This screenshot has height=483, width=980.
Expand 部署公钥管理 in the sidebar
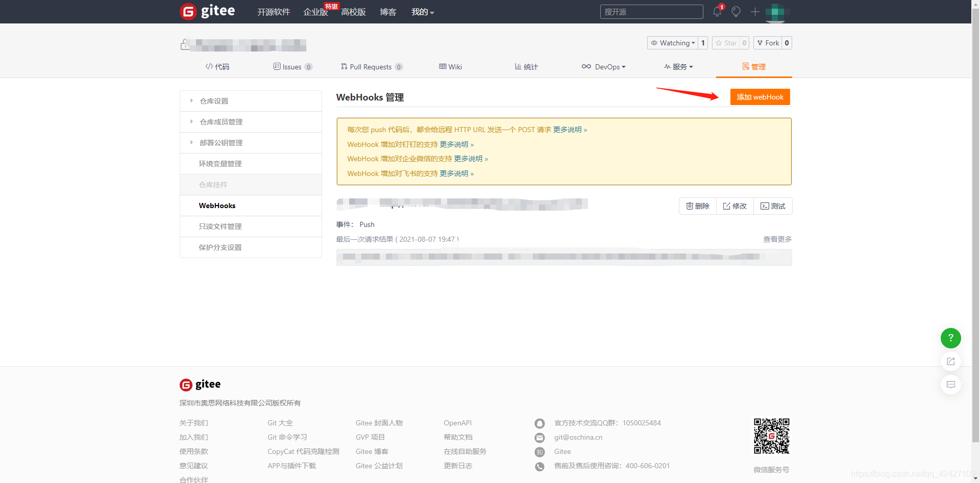(x=251, y=143)
